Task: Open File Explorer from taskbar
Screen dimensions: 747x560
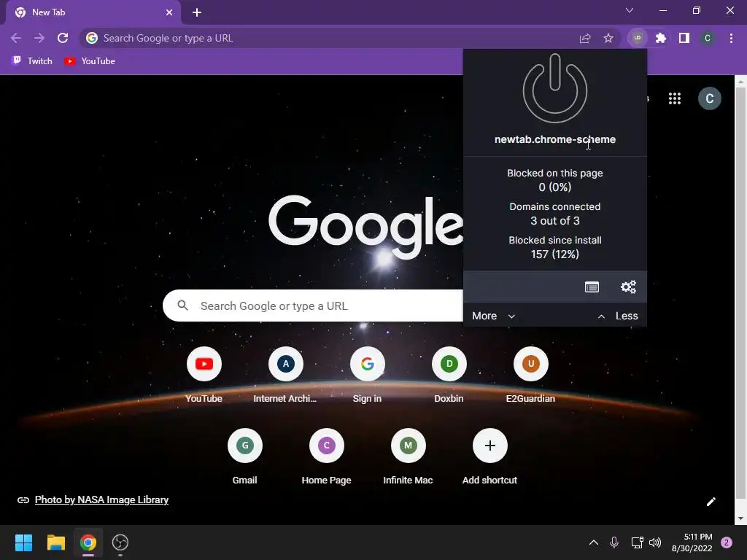Action: 55,542
